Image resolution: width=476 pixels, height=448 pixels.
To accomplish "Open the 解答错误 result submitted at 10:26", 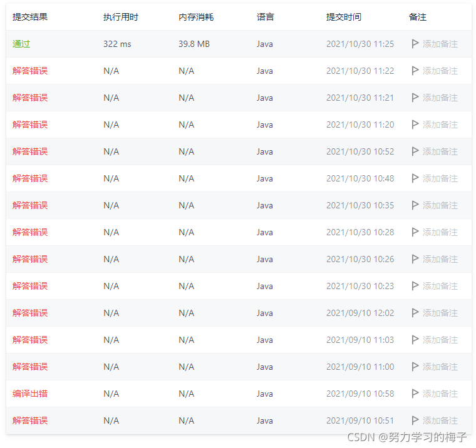I will click(x=30, y=259).
